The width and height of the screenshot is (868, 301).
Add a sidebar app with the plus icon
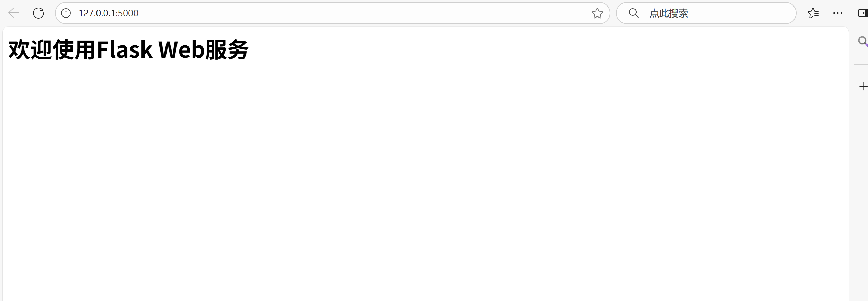click(x=863, y=86)
